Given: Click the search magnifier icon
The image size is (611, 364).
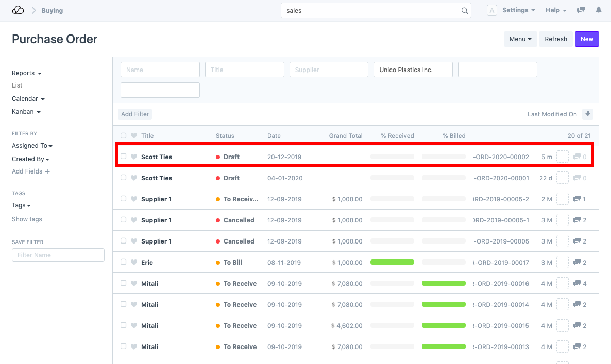Looking at the screenshot, I should [x=464, y=11].
